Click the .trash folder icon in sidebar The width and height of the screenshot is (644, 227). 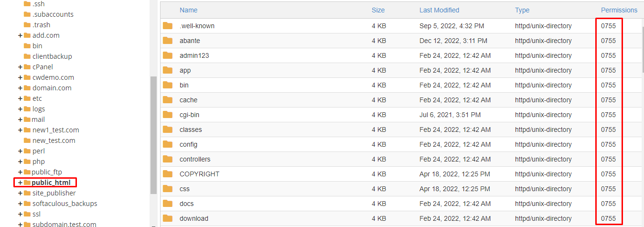27,25
